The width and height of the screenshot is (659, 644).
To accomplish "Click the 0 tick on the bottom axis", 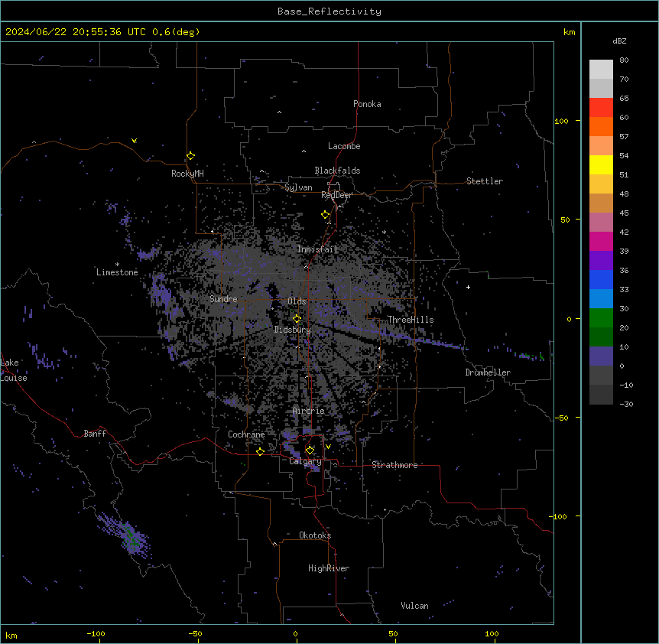I will [295, 633].
